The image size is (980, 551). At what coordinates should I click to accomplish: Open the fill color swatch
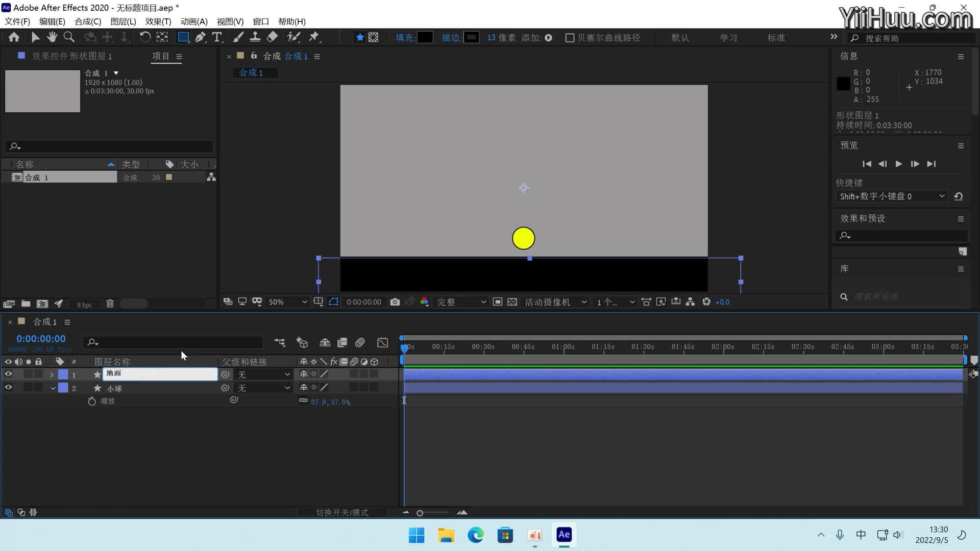(425, 37)
